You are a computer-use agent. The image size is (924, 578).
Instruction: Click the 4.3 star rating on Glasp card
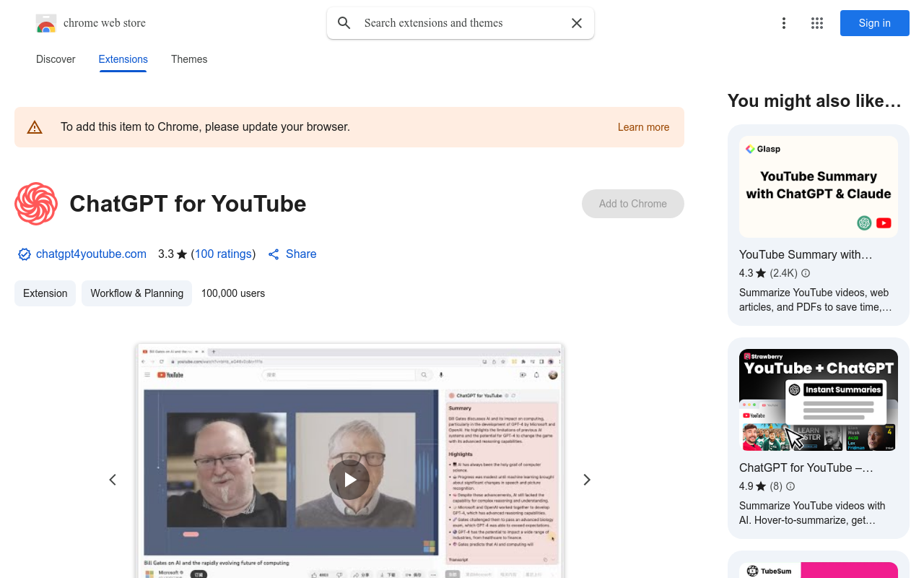pyautogui.click(x=752, y=273)
